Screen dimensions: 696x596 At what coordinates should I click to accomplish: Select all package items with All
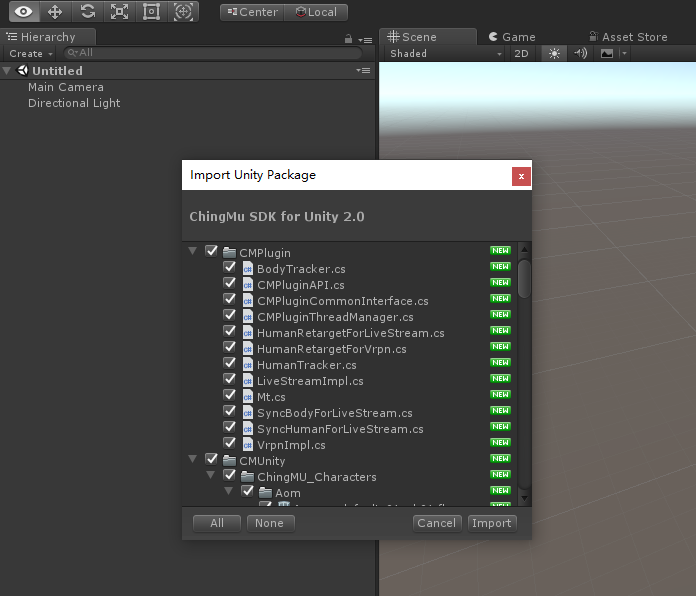[217, 523]
